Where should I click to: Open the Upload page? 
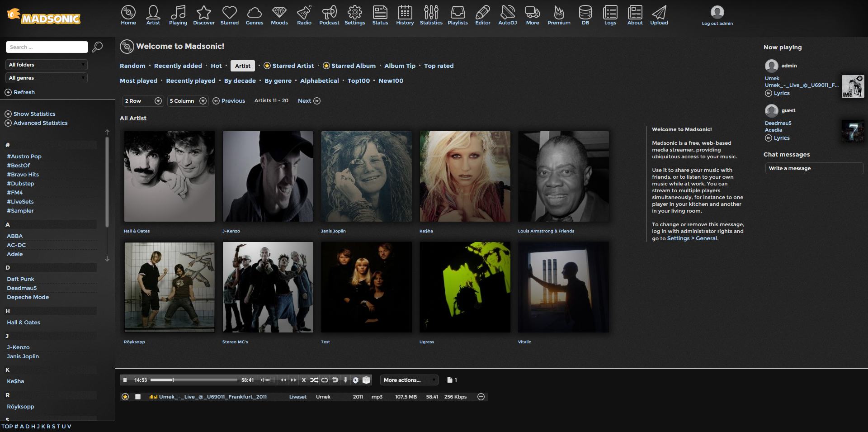[x=659, y=15]
